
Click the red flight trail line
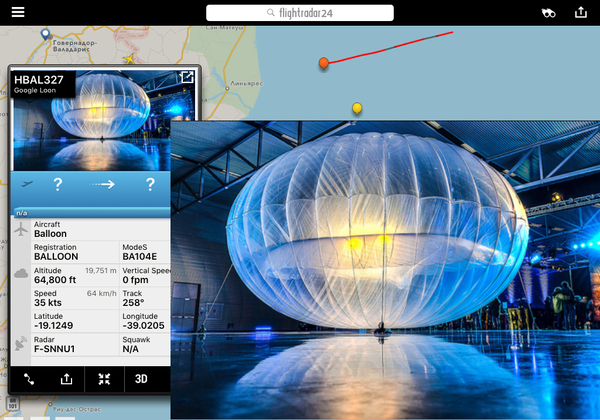coord(390,48)
